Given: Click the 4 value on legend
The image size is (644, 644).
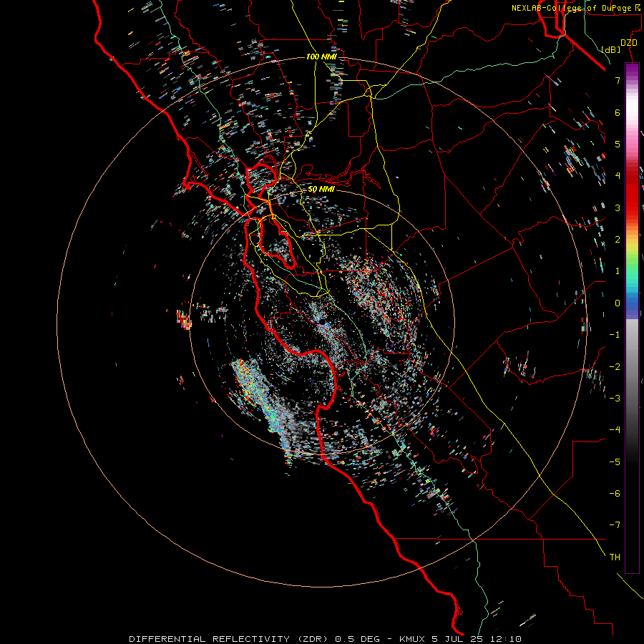Looking at the screenshot, I should click(618, 176).
